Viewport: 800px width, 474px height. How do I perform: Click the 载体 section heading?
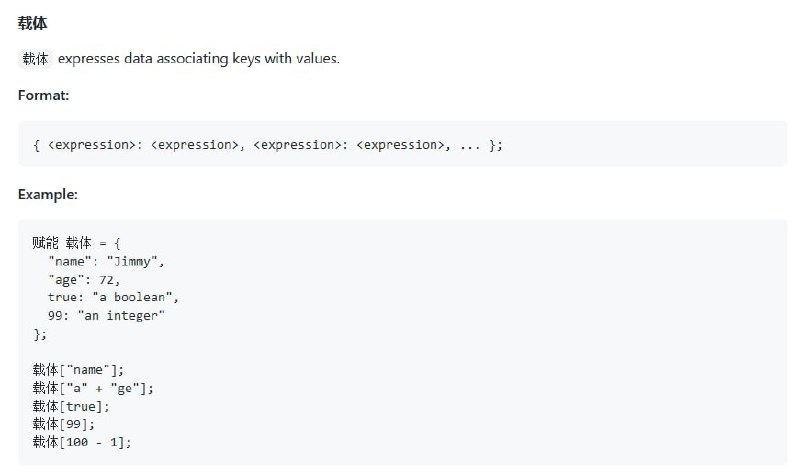point(32,23)
